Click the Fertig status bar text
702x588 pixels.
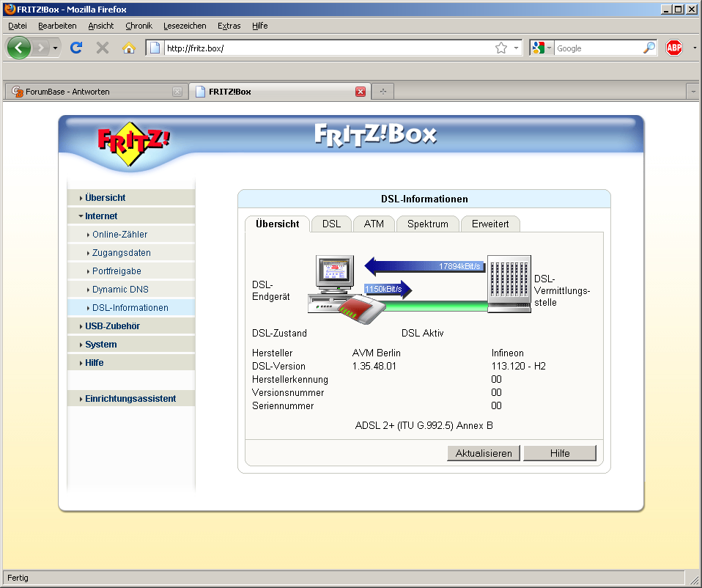[x=18, y=578]
